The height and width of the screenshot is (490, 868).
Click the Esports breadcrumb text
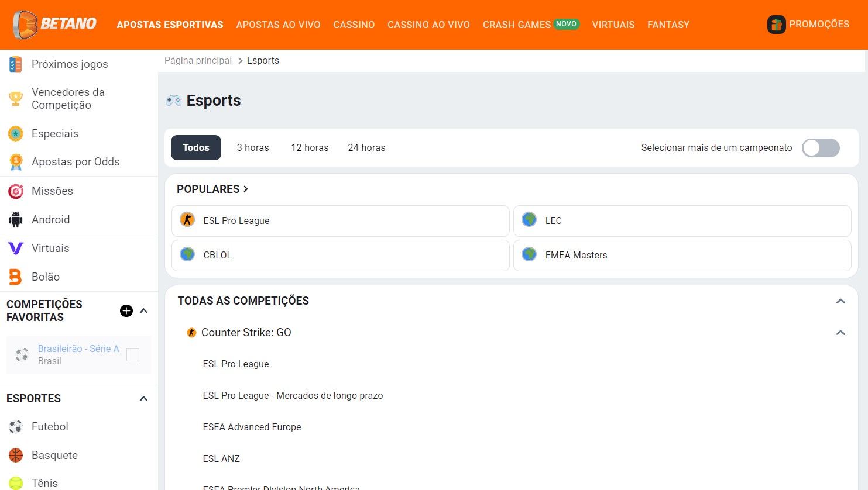[263, 61]
